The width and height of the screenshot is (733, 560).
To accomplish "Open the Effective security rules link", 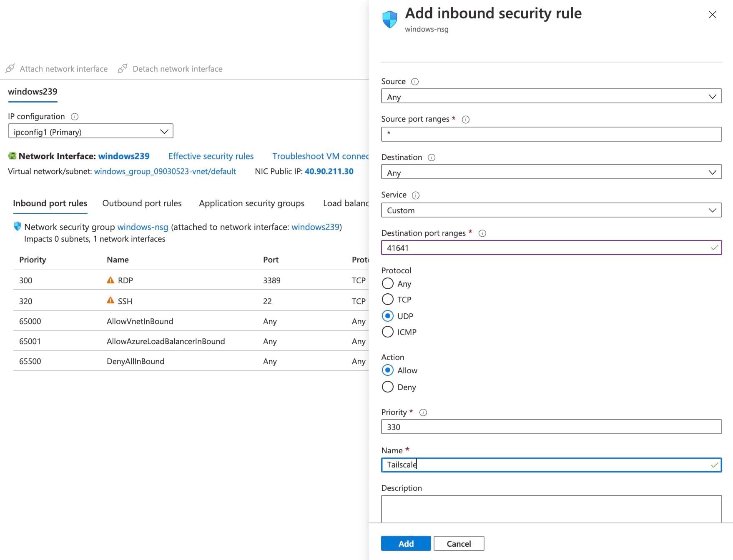I will pyautogui.click(x=211, y=156).
